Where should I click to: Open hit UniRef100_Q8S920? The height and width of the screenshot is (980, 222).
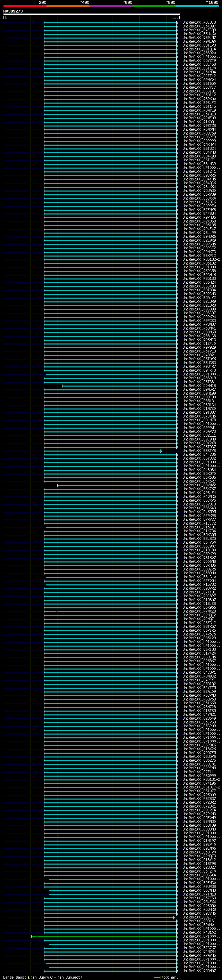[x=199, y=53]
